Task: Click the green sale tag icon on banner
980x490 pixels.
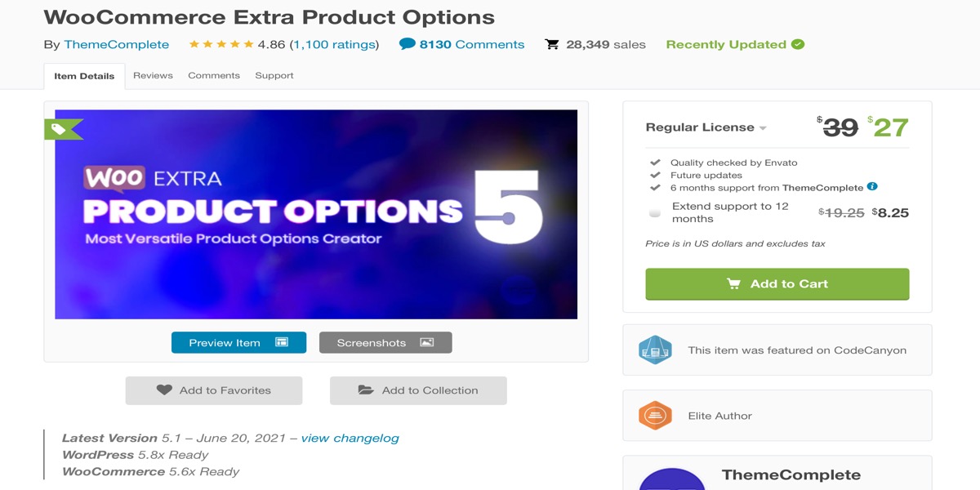Action: (x=63, y=129)
